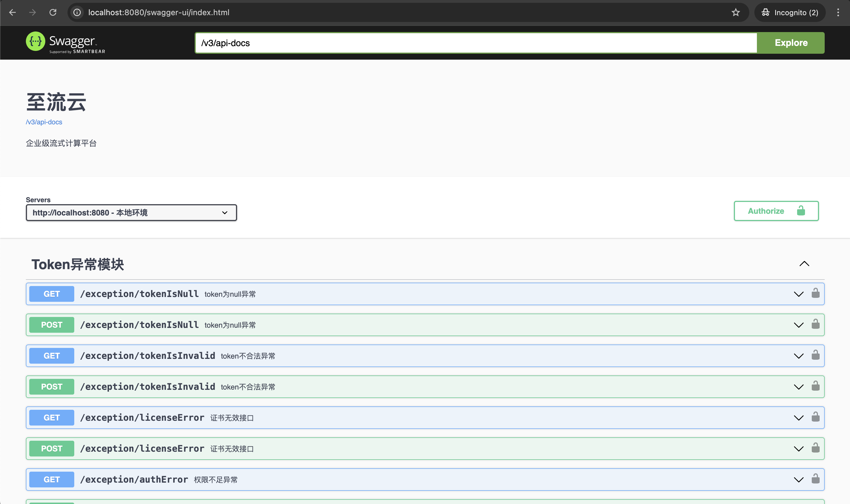Screen dimensions: 850x504
Task: Click the GET badge for authError
Action: click(x=52, y=479)
